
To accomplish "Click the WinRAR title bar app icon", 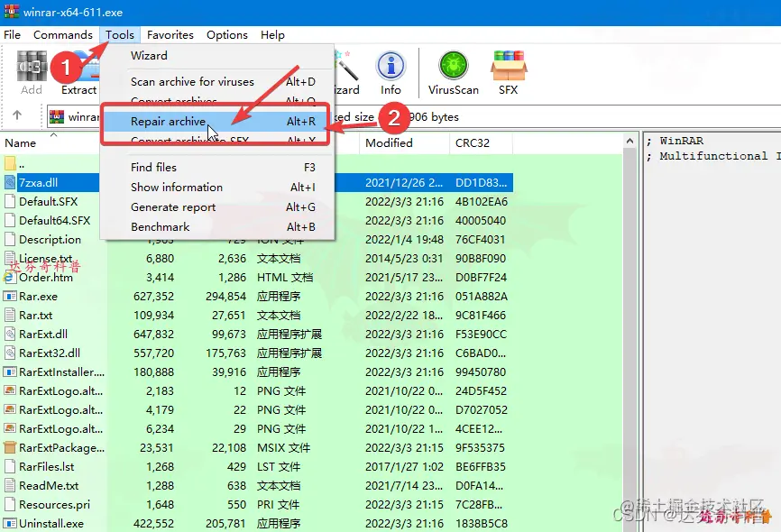I will (x=12, y=11).
